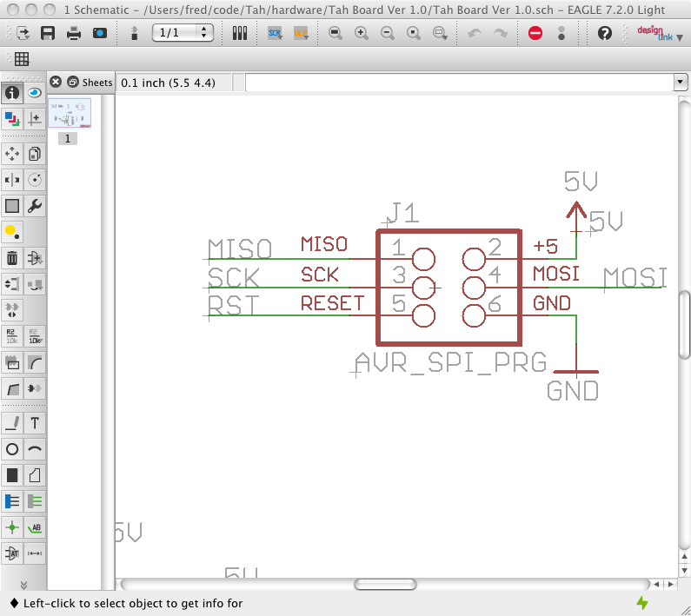Select the Mirror tool
The height and width of the screenshot is (616, 691).
click(12, 180)
